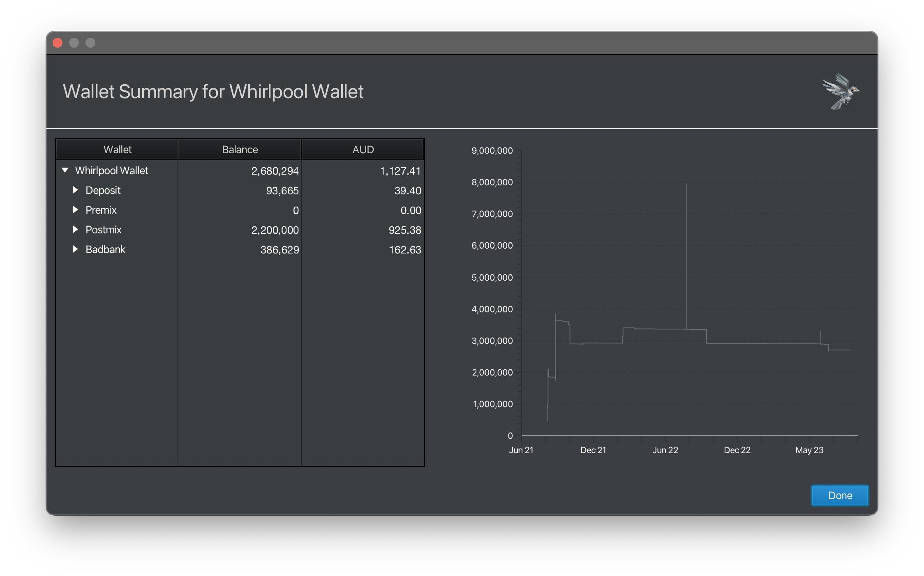Expand the Deposit account row
The image size is (924, 576).
75,190
